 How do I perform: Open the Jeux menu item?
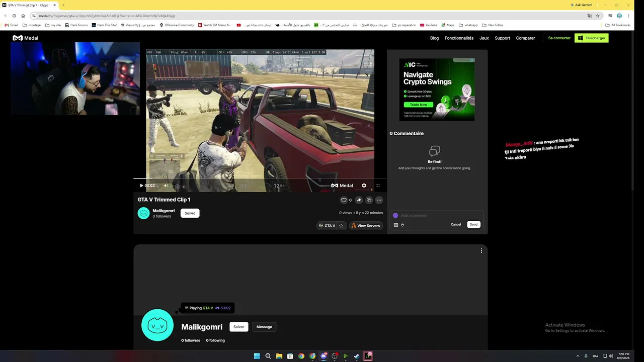484,38
